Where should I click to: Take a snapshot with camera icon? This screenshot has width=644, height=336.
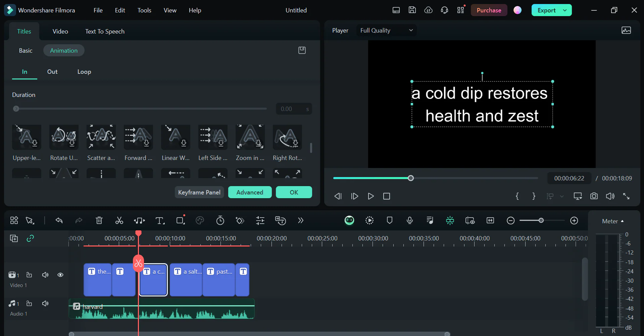coord(594,196)
